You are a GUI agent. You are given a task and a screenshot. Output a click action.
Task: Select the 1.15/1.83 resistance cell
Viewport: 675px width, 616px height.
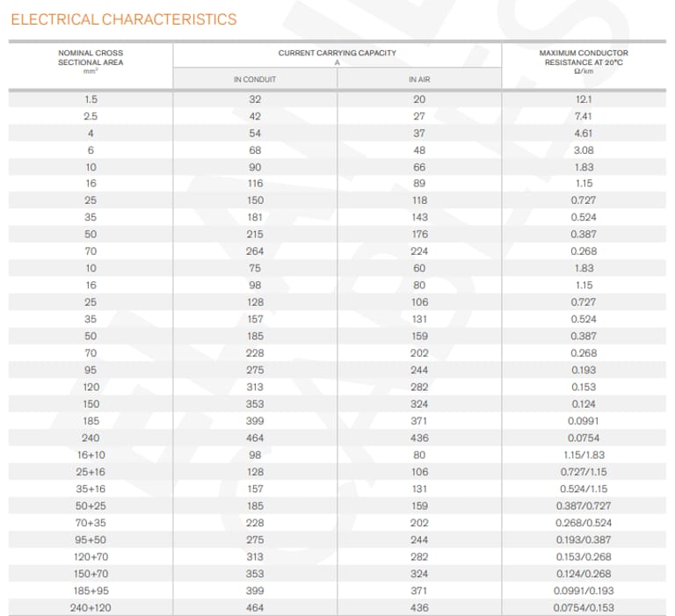(583, 455)
